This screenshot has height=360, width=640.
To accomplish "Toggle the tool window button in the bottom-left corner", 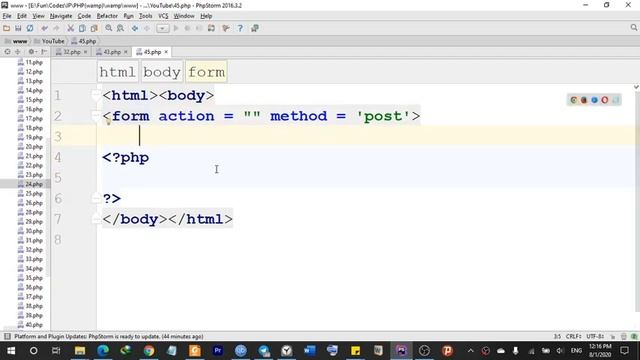I will [x=7, y=336].
